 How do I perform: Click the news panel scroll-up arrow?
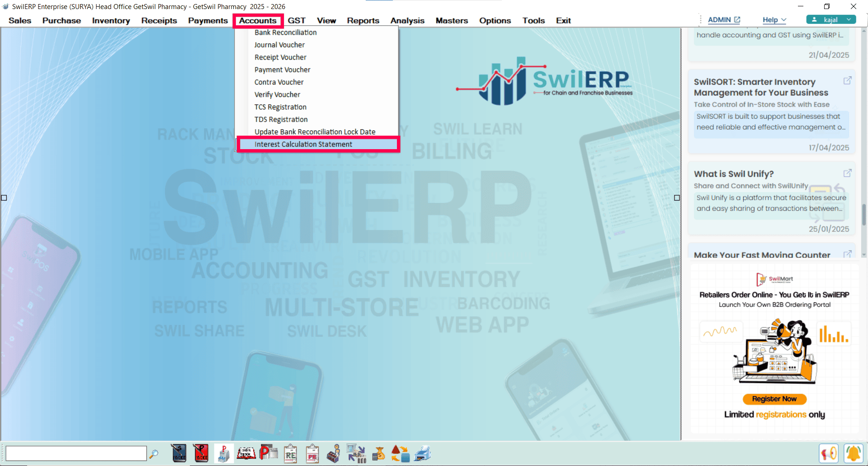tap(864, 31)
